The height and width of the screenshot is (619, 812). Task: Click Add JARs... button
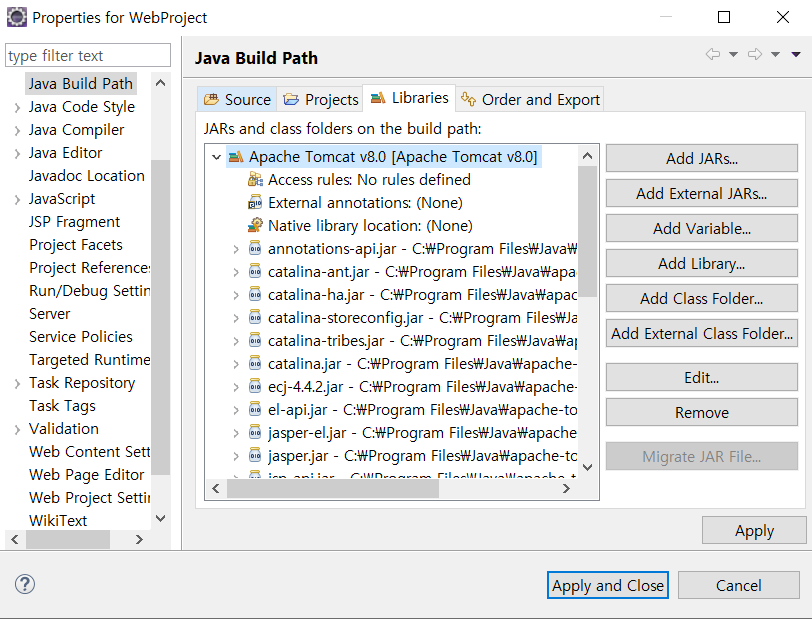click(702, 158)
